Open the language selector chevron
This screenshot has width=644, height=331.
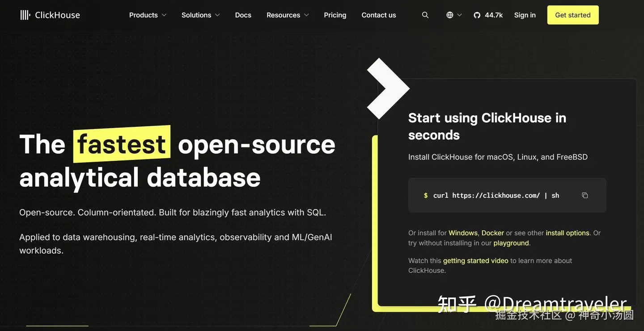[x=460, y=15]
